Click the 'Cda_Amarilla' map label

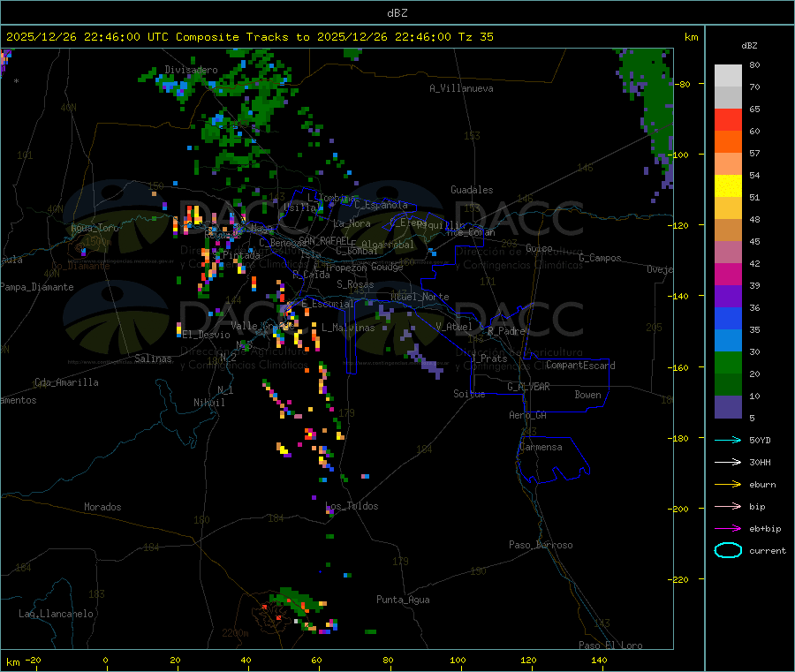click(66, 382)
